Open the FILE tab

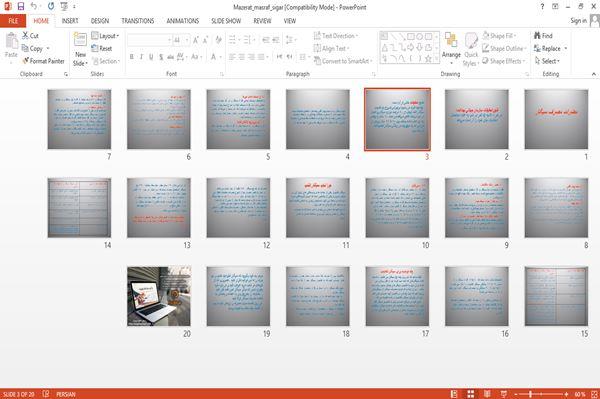pos(13,21)
